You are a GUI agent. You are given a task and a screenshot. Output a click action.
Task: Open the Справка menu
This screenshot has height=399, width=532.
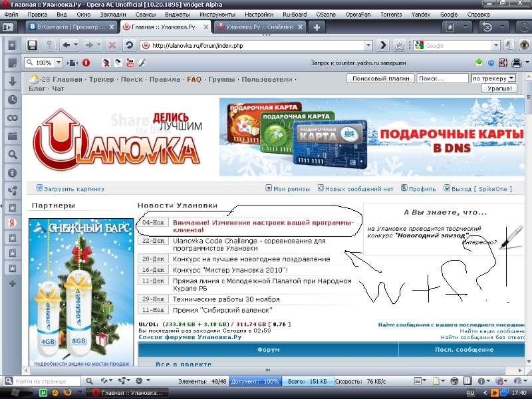tap(478, 15)
